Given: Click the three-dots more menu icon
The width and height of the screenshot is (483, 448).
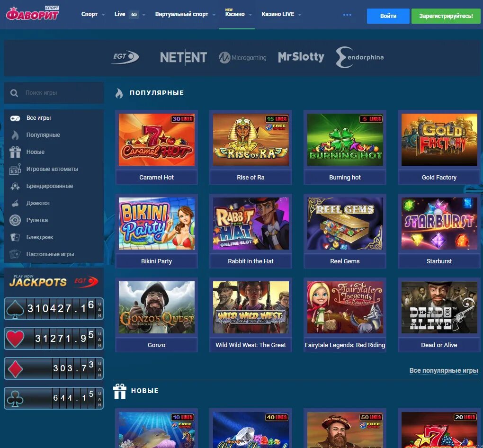Looking at the screenshot, I should [x=347, y=15].
